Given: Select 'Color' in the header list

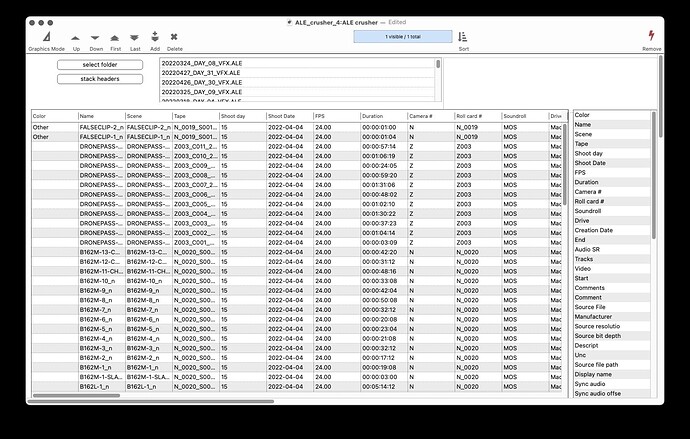Looking at the screenshot, I should 612,115.
